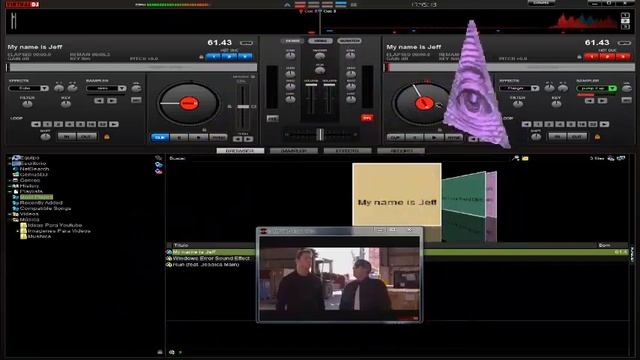Click the mixer Master volume knob
This screenshot has width=640, height=360.
point(320,56)
